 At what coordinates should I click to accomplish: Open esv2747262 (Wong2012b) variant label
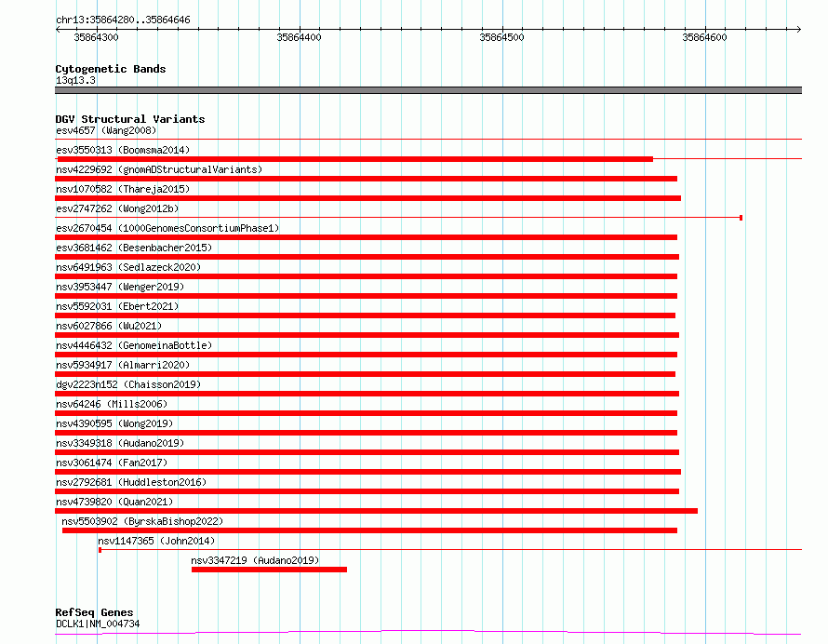(x=117, y=208)
